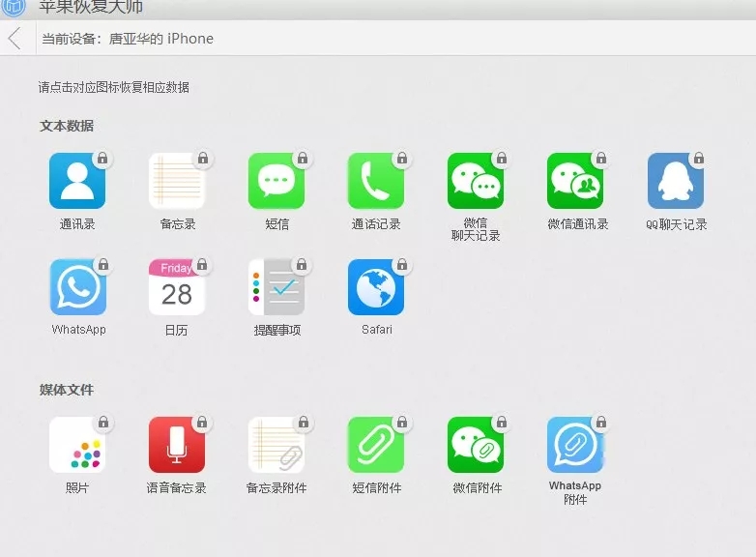Select 语音备忘录 voice memo icon
The width and height of the screenshot is (756, 557).
177,446
